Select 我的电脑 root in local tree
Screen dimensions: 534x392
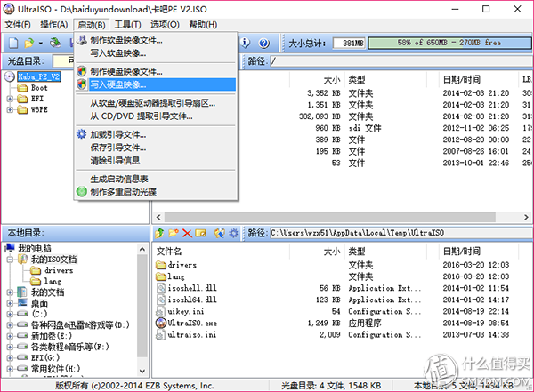[35, 248]
